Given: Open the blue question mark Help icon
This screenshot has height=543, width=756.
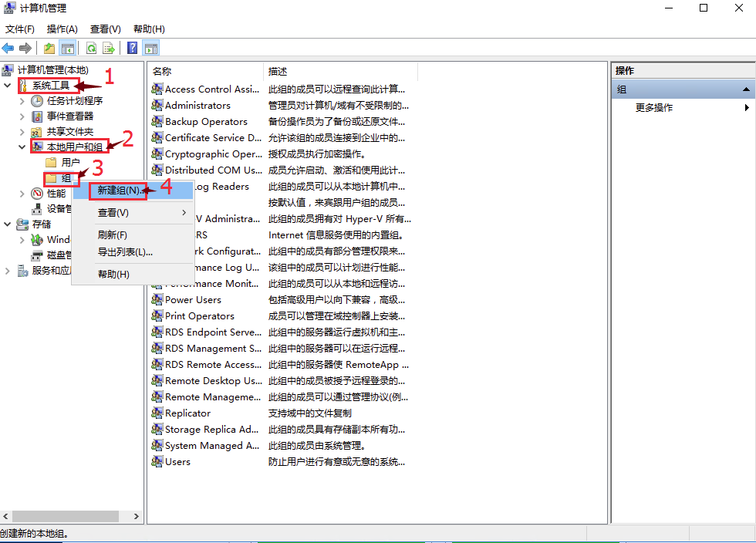Looking at the screenshot, I should pos(133,48).
